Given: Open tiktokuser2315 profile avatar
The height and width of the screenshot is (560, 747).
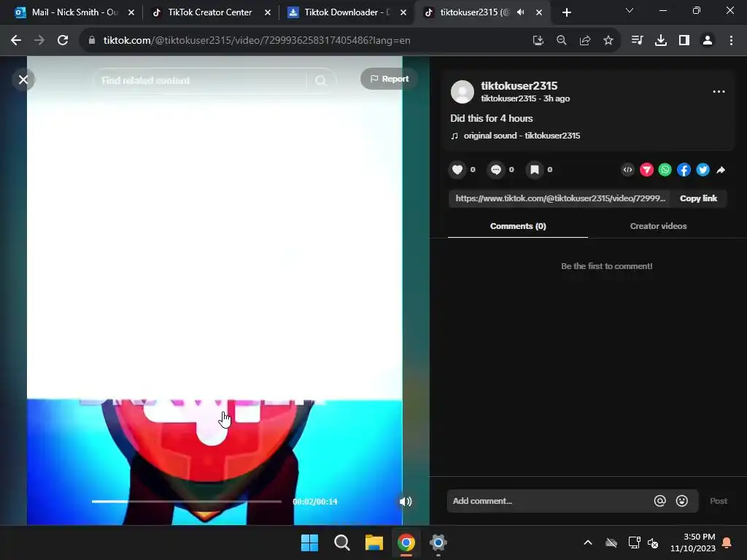Looking at the screenshot, I should click(462, 91).
